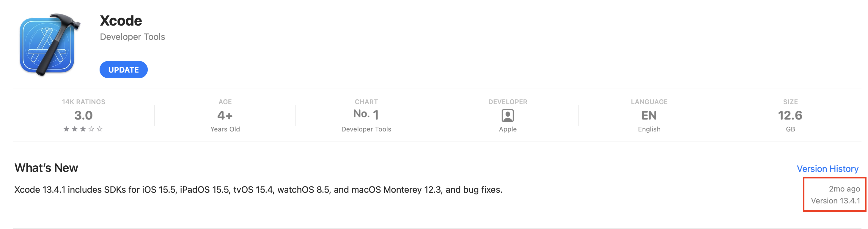The height and width of the screenshot is (229, 868).
Task: Click the What's New heading
Action: [x=46, y=168]
